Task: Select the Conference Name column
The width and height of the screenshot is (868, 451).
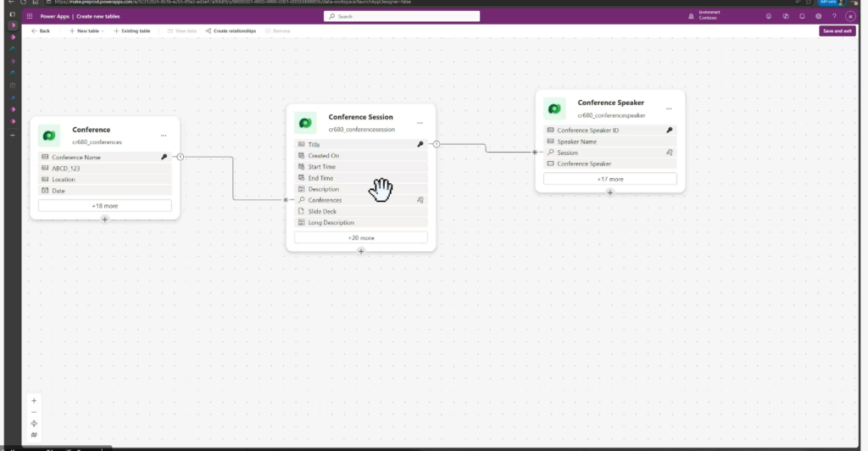Action: tap(104, 157)
